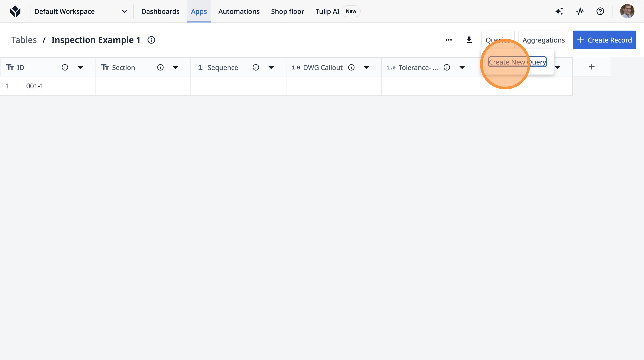
Task: Select the 001-1 record cell
Action: (35, 86)
